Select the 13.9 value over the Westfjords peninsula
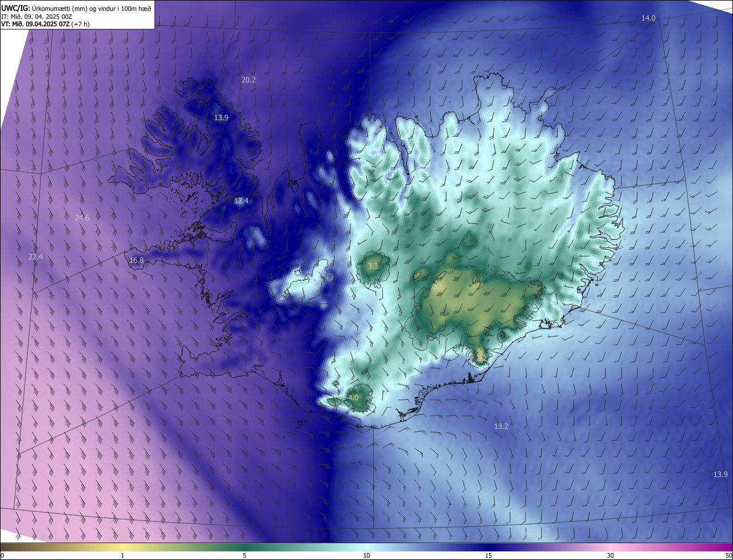Viewport: 733px width, 560px height. [x=221, y=118]
